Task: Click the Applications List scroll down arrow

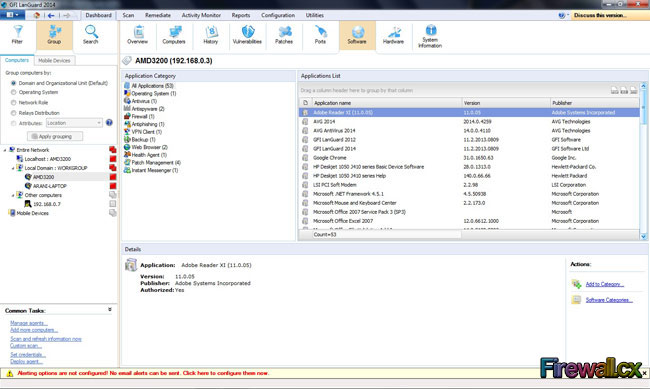Action: tap(644, 236)
